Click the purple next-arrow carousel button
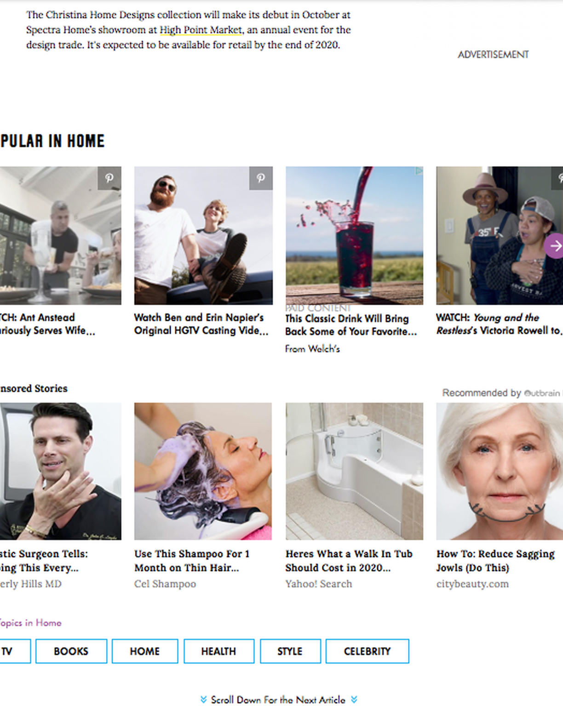The height and width of the screenshot is (728, 563). pos(554,246)
